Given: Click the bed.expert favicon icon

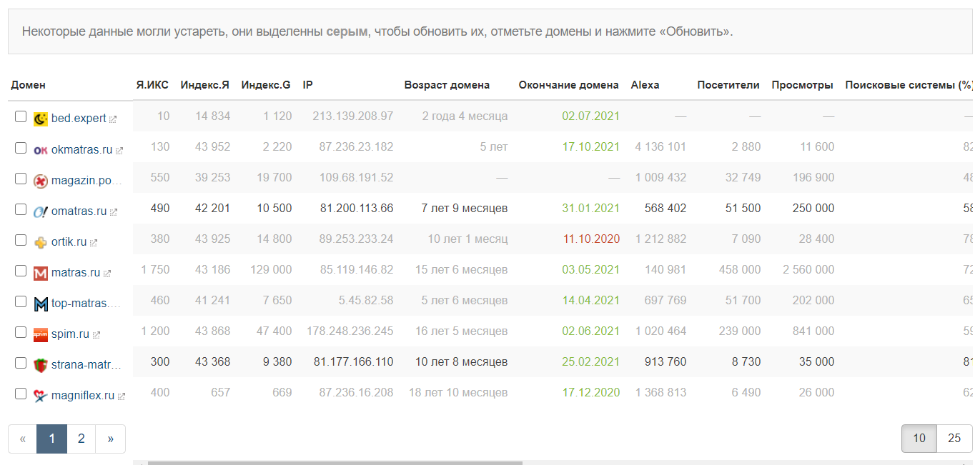Looking at the screenshot, I should click(x=41, y=119).
